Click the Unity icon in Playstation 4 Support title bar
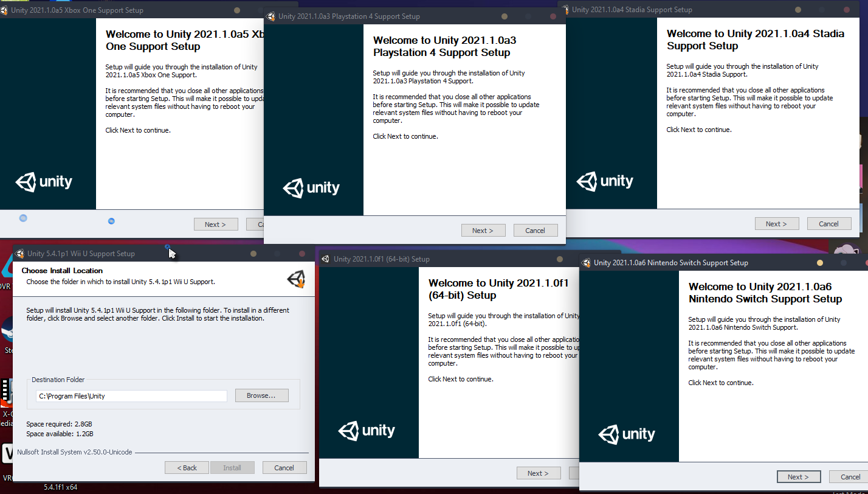Screen dimensions: 868x494 coord(271,16)
